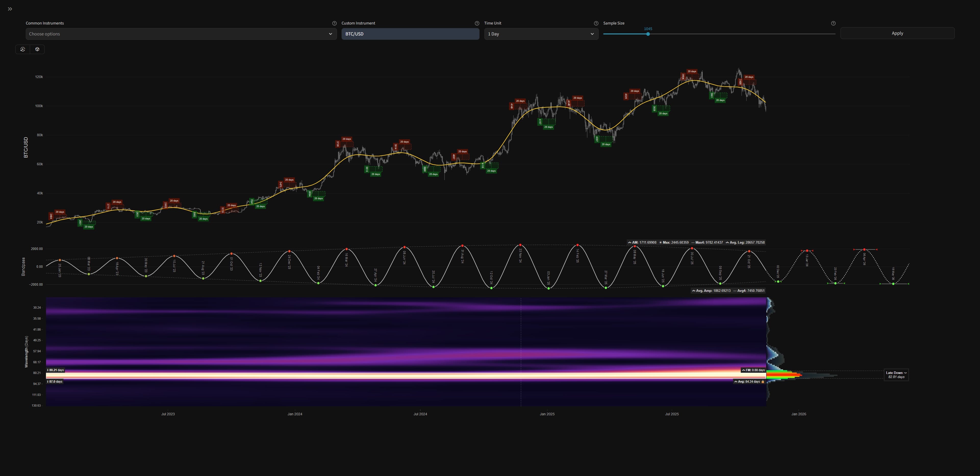This screenshot has height=476, width=980.
Task: Click the replay/animate icon button
Action: coord(23,49)
